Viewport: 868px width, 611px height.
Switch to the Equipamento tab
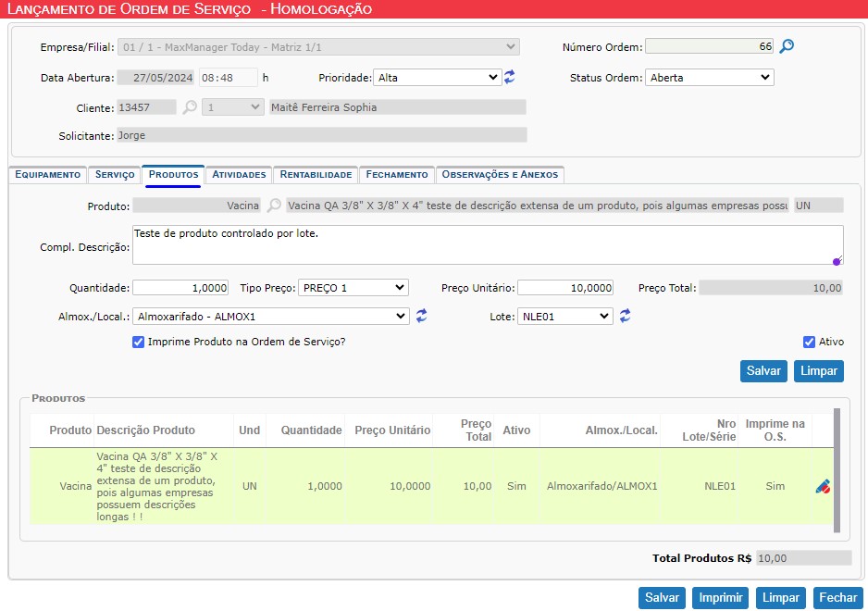pyautogui.click(x=47, y=174)
